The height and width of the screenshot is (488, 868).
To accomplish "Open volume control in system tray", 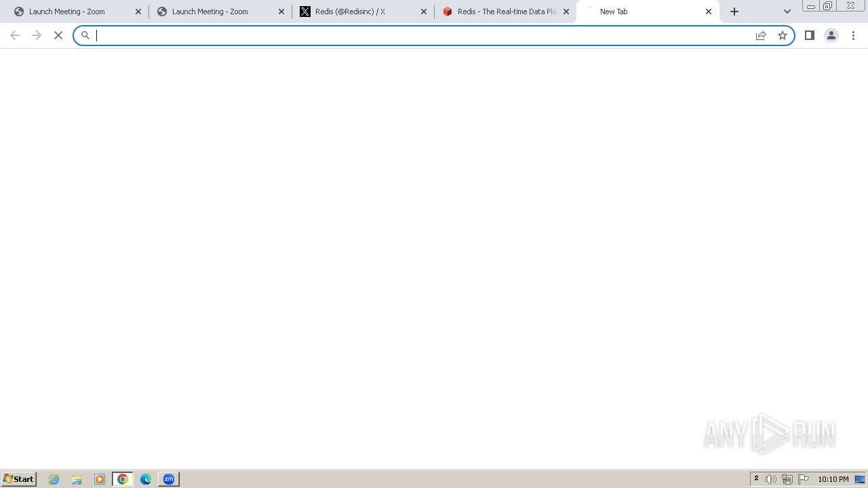I will point(771,479).
